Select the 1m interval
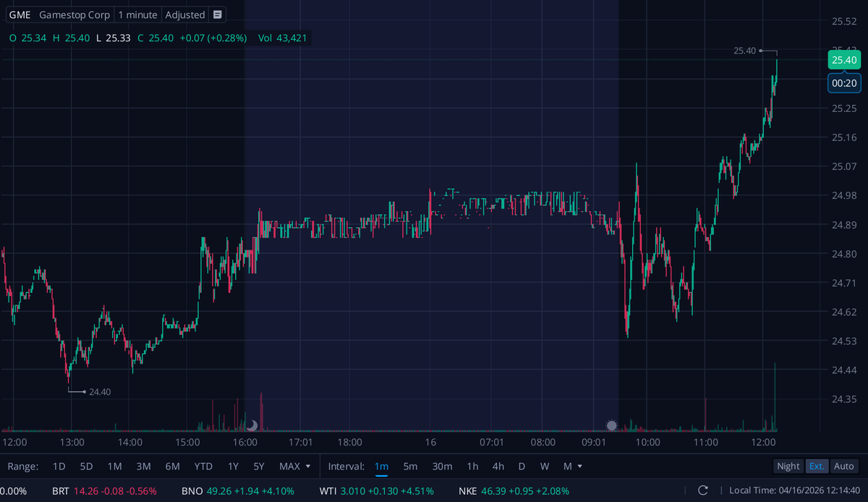 tap(381, 467)
